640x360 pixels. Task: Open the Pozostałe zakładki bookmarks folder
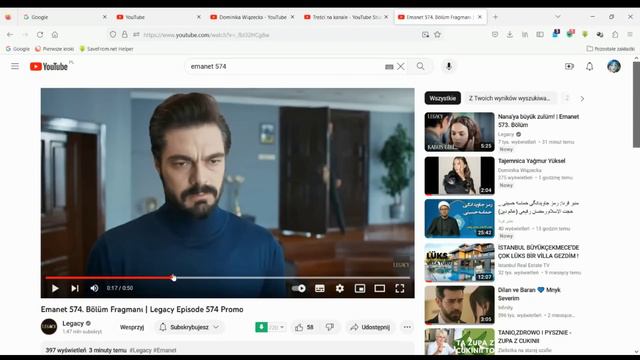tap(610, 49)
